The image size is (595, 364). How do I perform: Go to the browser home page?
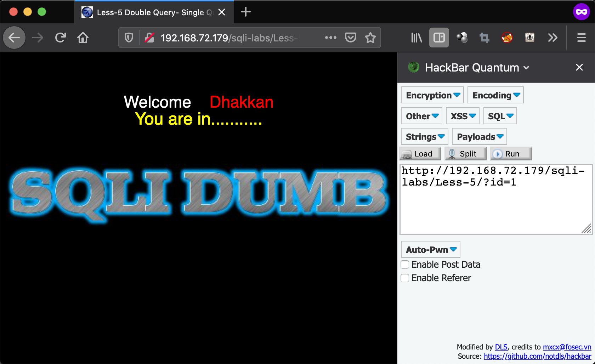[83, 38]
